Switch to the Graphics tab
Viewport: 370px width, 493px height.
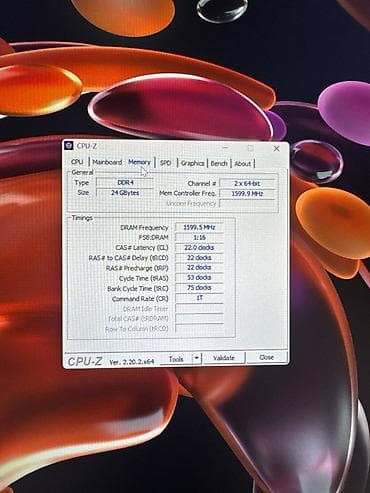point(192,163)
